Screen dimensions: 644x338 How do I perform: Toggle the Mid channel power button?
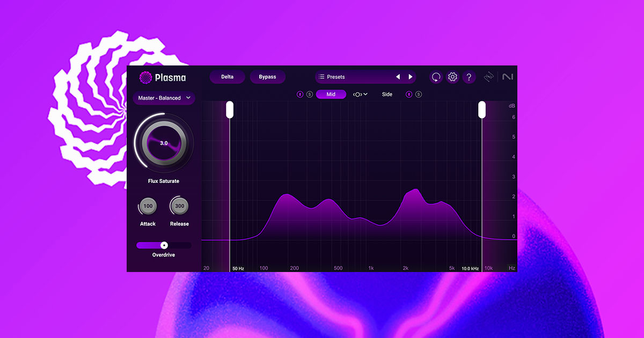click(x=300, y=94)
